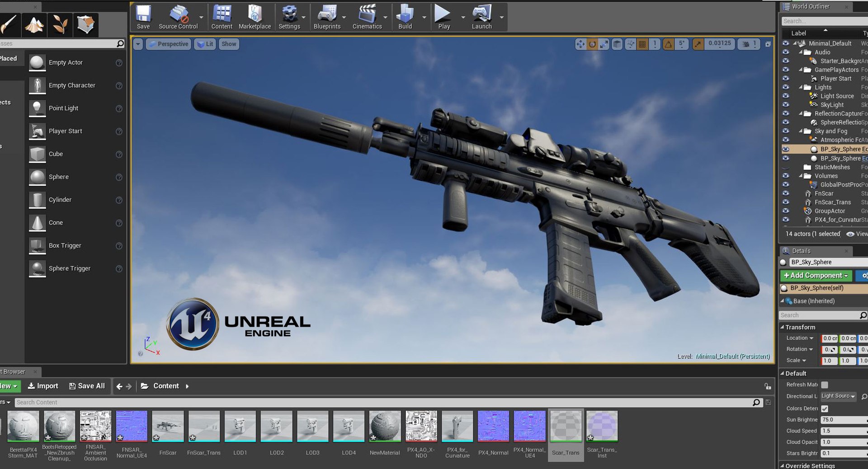This screenshot has height=469, width=868.
Task: Activate the scale gizmo in viewport
Action: pyautogui.click(x=604, y=44)
